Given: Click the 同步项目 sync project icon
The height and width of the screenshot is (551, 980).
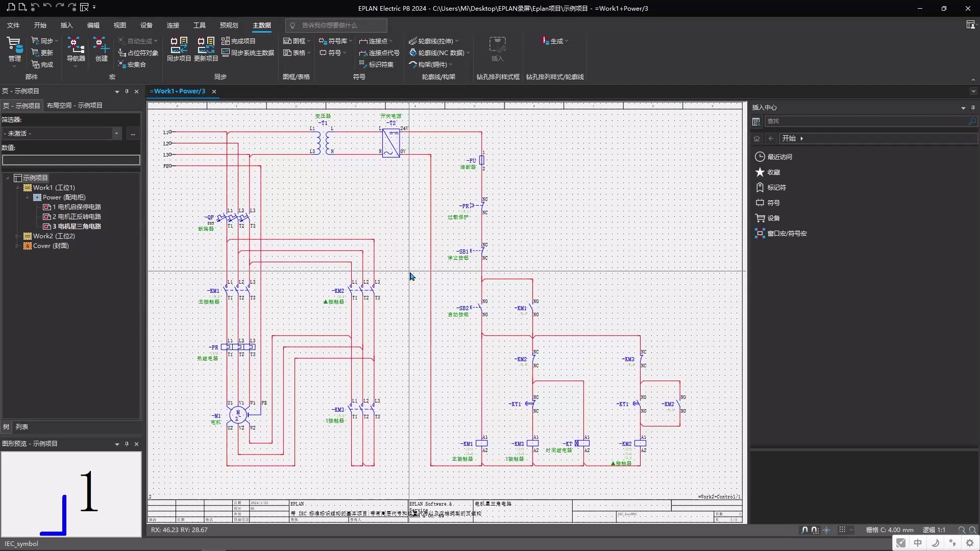Looking at the screenshot, I should pyautogui.click(x=179, y=45).
